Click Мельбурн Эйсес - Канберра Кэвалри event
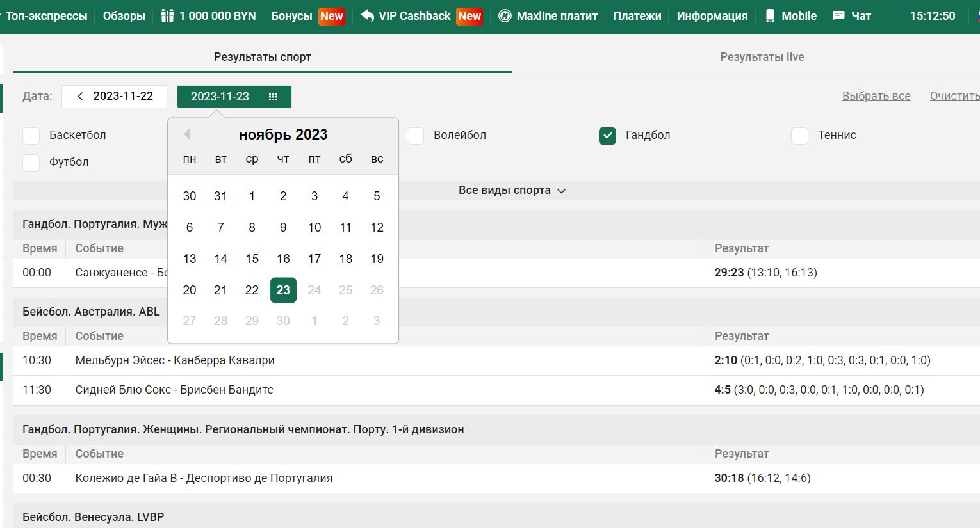Screen dimensions: 980x528 pos(175,360)
